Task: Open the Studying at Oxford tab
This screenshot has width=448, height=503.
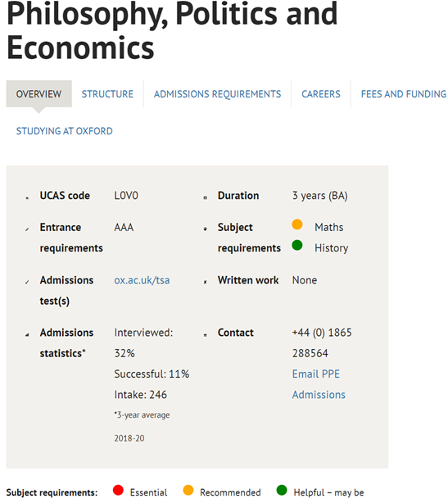Action: tap(65, 131)
